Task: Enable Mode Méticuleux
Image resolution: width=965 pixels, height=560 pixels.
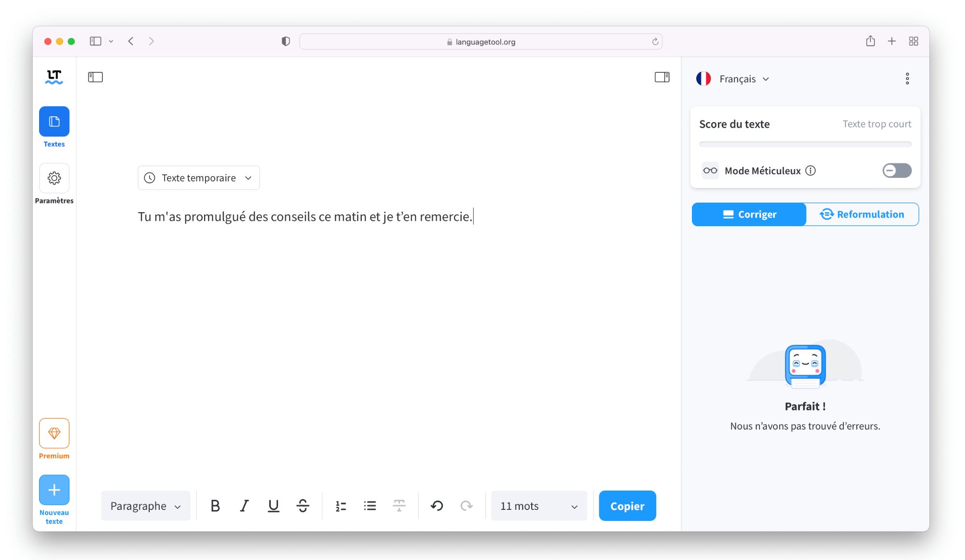Action: click(896, 170)
